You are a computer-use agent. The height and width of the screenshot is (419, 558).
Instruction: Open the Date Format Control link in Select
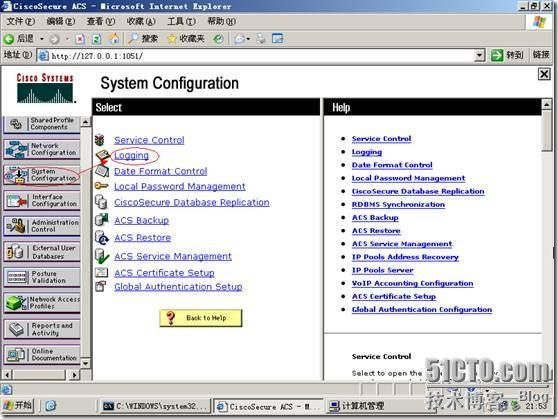(x=160, y=171)
